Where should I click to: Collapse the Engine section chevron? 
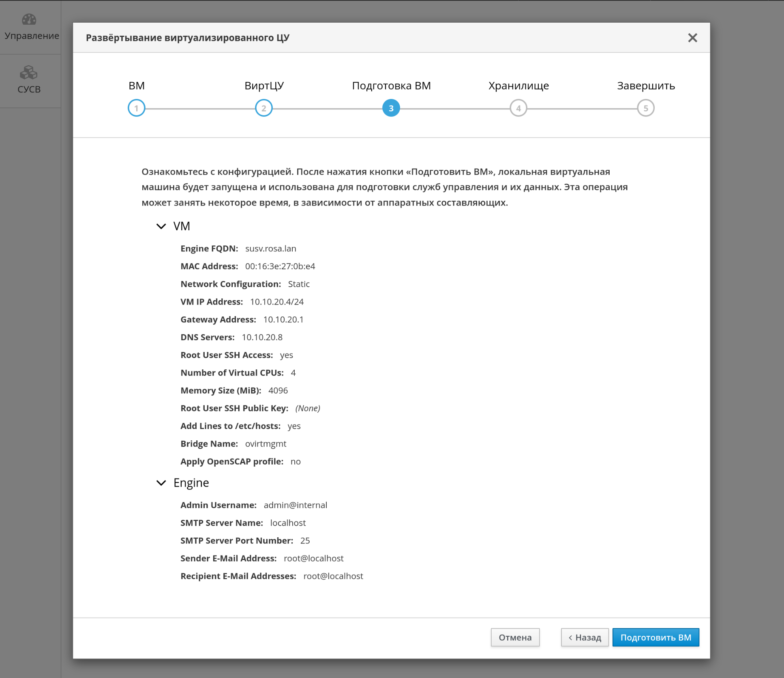point(161,483)
